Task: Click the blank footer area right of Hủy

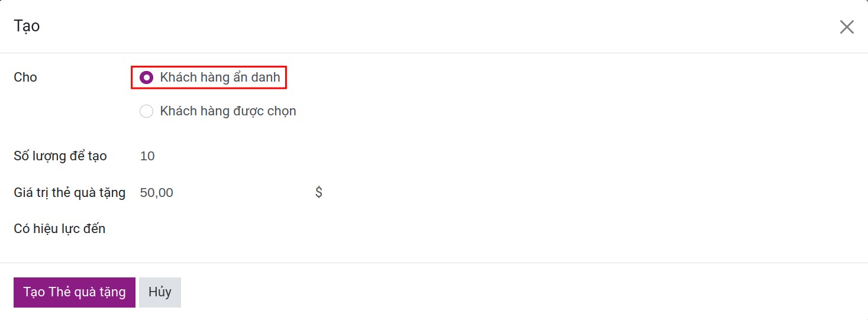Action: [x=473, y=292]
